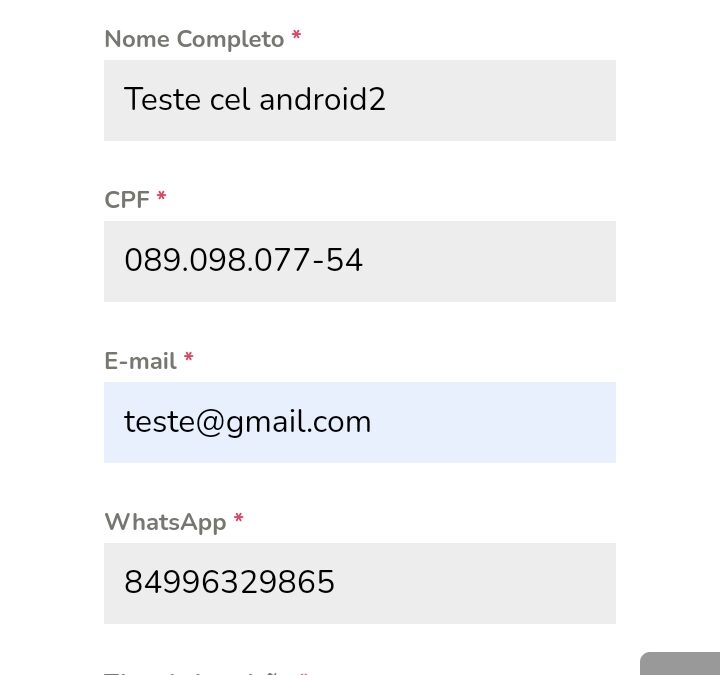This screenshot has height=675, width=720.
Task: Click the partially visible label below WhatsApp field
Action: click(x=208, y=673)
